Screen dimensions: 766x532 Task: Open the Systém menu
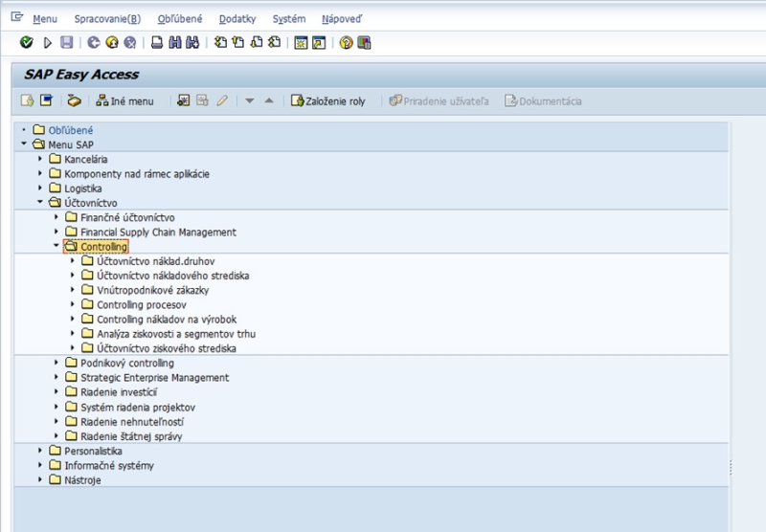tap(289, 19)
